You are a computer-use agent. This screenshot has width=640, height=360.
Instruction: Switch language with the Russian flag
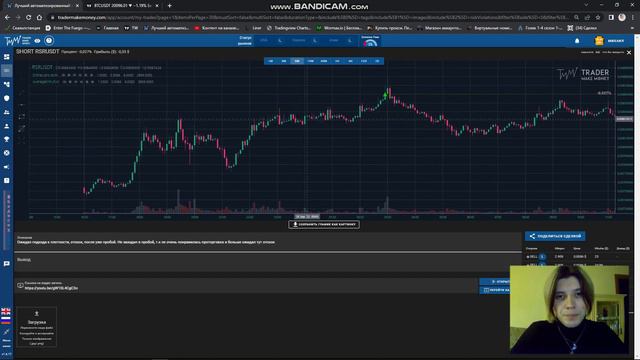pyautogui.click(x=6, y=319)
